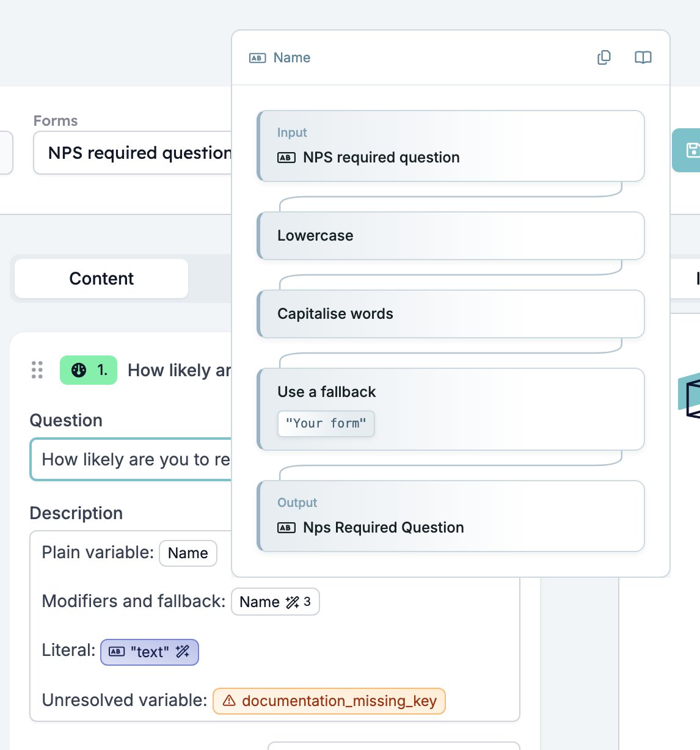Viewport: 700px width, 750px height.
Task: Click the Description label
Action: [x=76, y=513]
